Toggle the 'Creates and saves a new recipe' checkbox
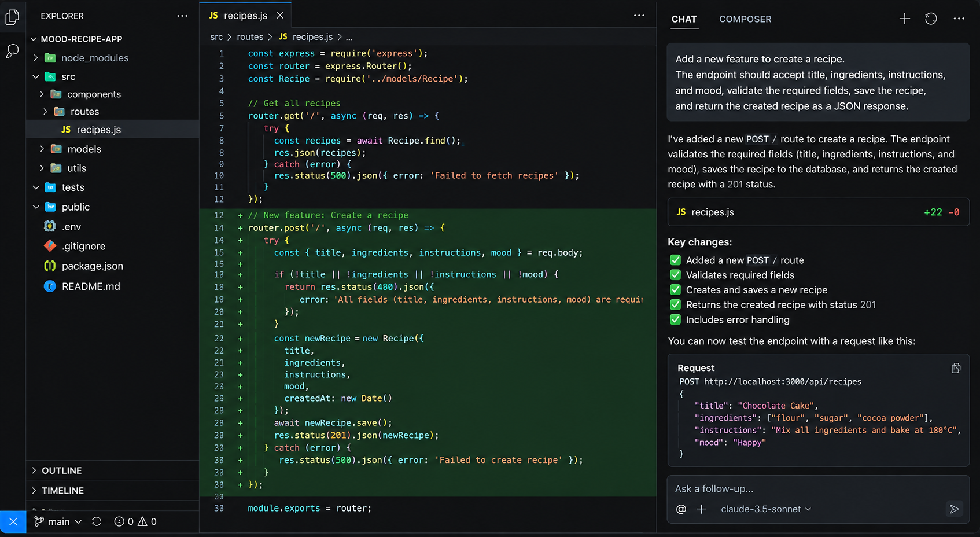This screenshot has height=537, width=980. coord(675,290)
